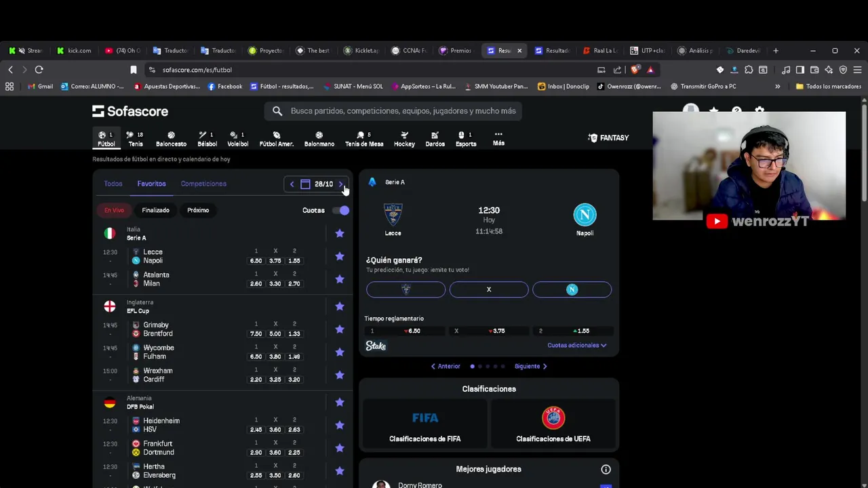This screenshot has width=868, height=488.
Task: Open the Hockey section
Action: [404, 138]
